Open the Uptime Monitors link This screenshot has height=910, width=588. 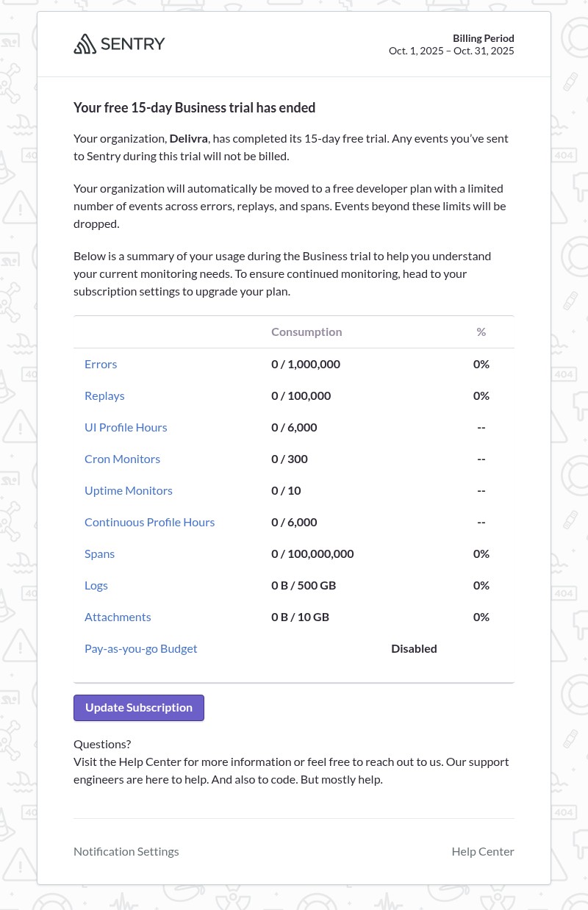coord(129,490)
